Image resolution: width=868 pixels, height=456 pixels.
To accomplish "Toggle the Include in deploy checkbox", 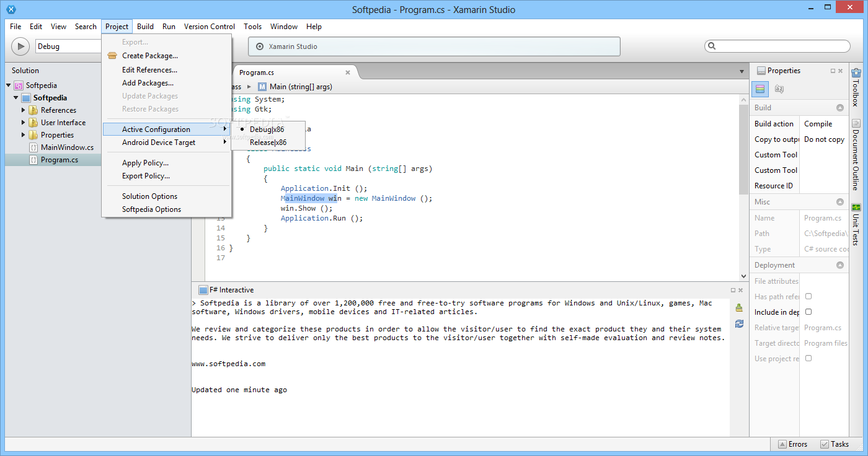I will coord(808,312).
